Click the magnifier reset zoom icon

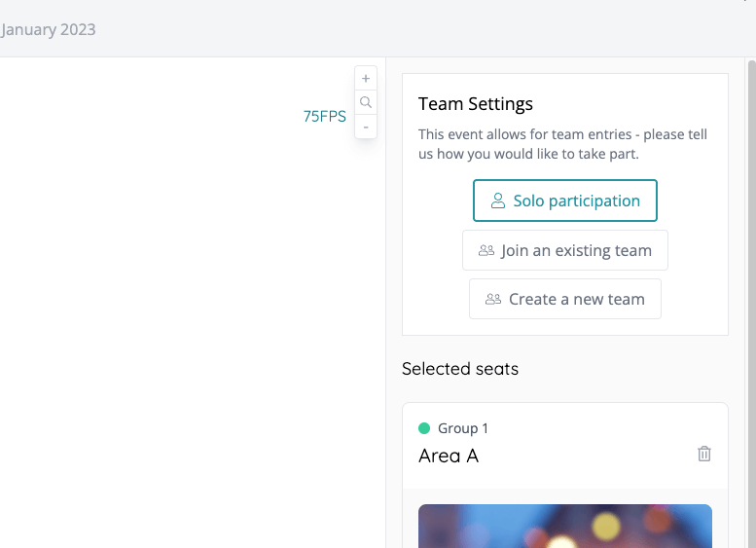coord(366,102)
